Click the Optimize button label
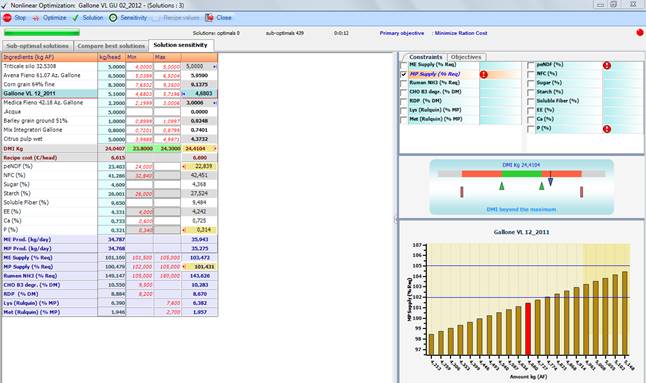The height and width of the screenshot is (383, 646). click(54, 18)
